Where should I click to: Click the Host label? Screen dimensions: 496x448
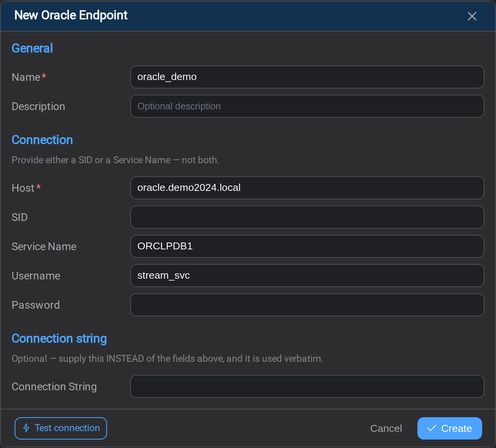pyautogui.click(x=23, y=188)
